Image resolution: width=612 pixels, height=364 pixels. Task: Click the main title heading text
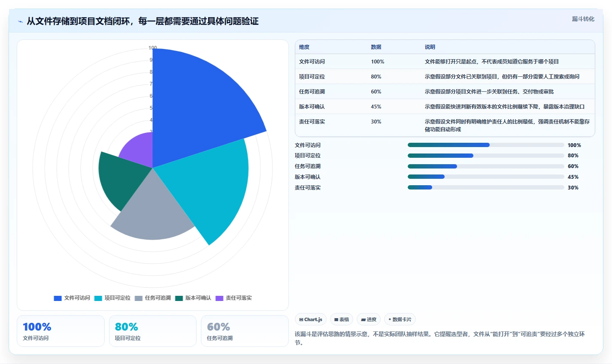[142, 21]
